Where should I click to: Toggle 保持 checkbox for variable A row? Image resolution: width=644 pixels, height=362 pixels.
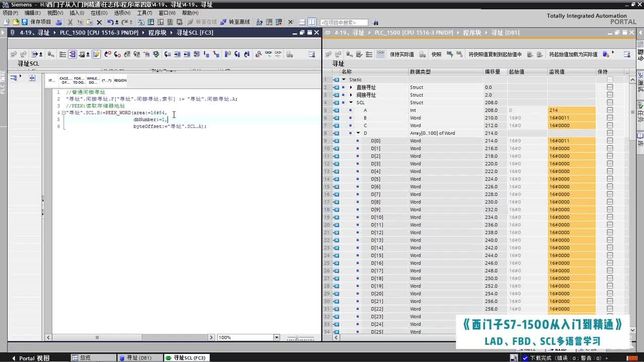[x=610, y=110]
